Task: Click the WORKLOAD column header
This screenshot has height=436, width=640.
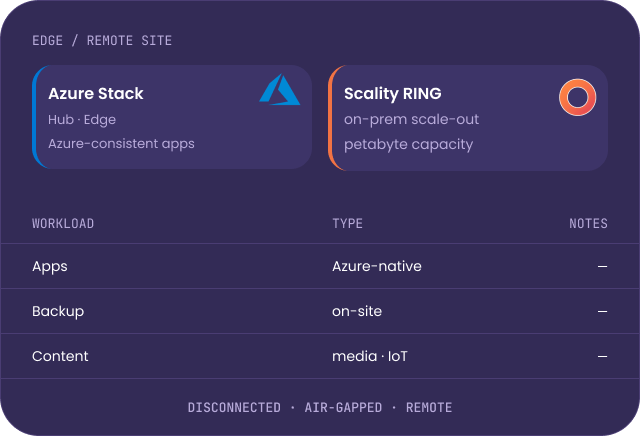Action: coord(63,223)
